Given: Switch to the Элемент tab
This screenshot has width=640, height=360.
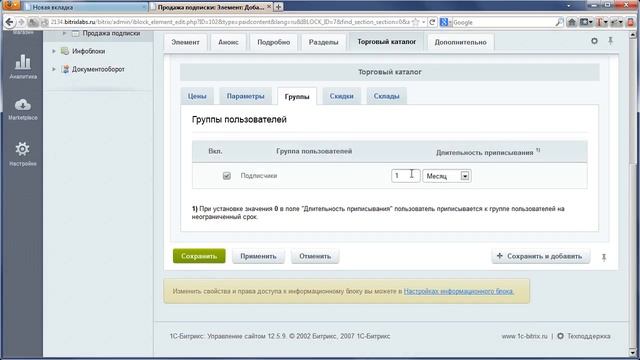Looking at the screenshot, I should point(185,42).
